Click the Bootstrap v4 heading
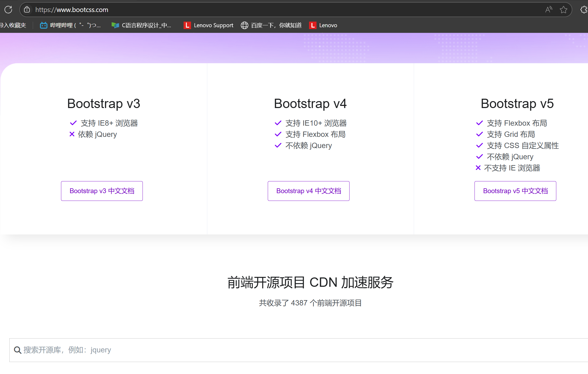 tap(310, 104)
